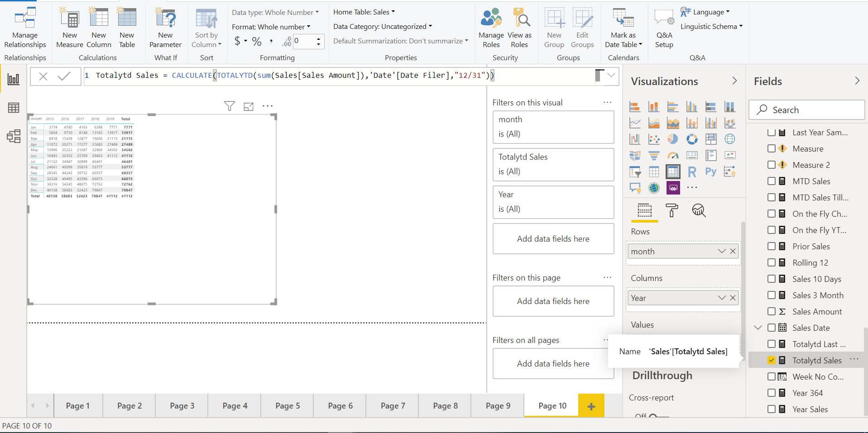
Task: Collapse the Visualizations pane
Action: pyautogui.click(x=734, y=81)
